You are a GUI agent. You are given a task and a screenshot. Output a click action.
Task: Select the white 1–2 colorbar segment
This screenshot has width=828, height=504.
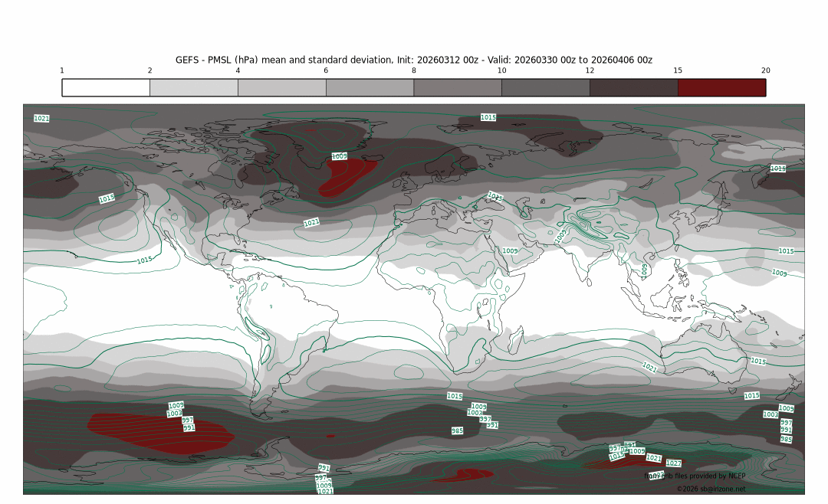(106, 87)
